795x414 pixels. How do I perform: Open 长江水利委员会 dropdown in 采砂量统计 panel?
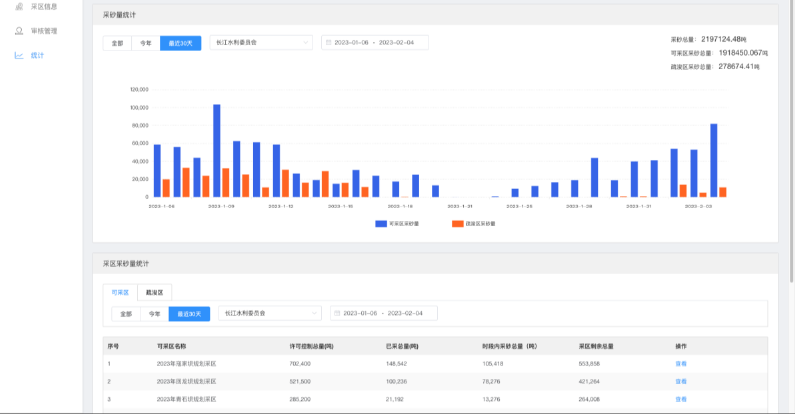pyautogui.click(x=261, y=43)
